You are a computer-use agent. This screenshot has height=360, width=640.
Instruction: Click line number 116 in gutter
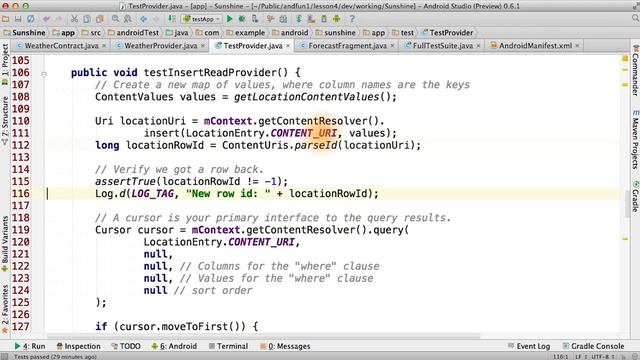[x=20, y=193]
